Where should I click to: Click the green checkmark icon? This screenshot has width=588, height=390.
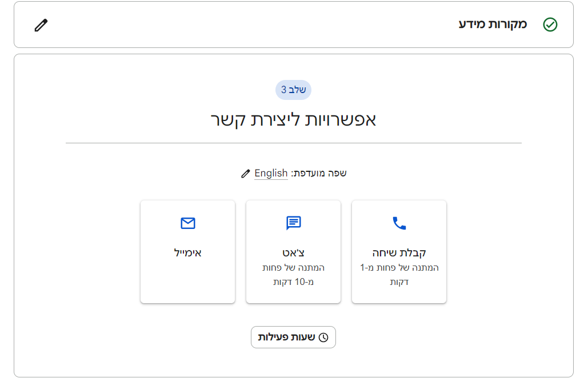click(x=550, y=25)
